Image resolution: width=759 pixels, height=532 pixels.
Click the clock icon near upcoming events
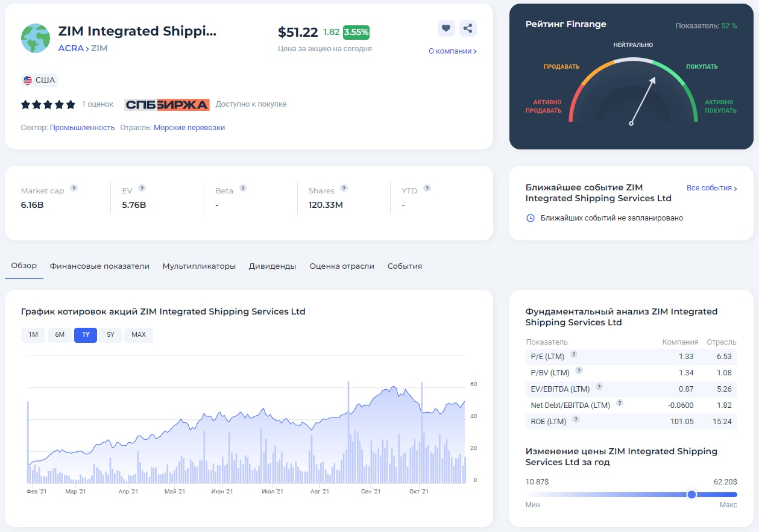[x=531, y=218]
